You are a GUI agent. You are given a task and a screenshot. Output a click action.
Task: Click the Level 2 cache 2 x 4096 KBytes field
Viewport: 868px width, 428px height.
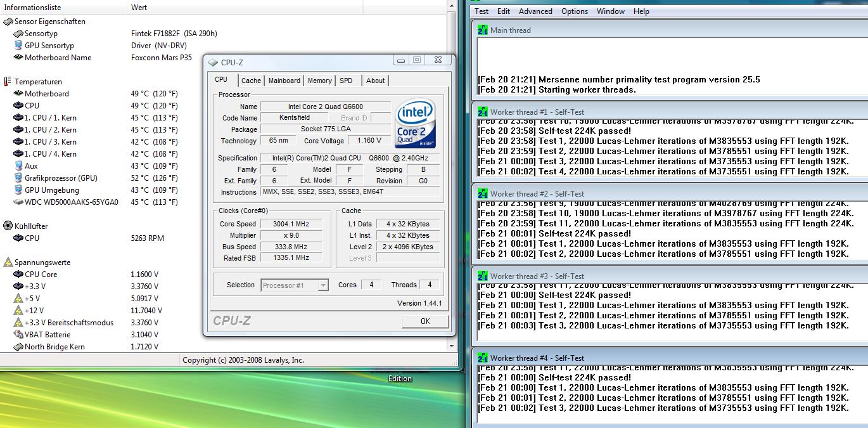408,247
